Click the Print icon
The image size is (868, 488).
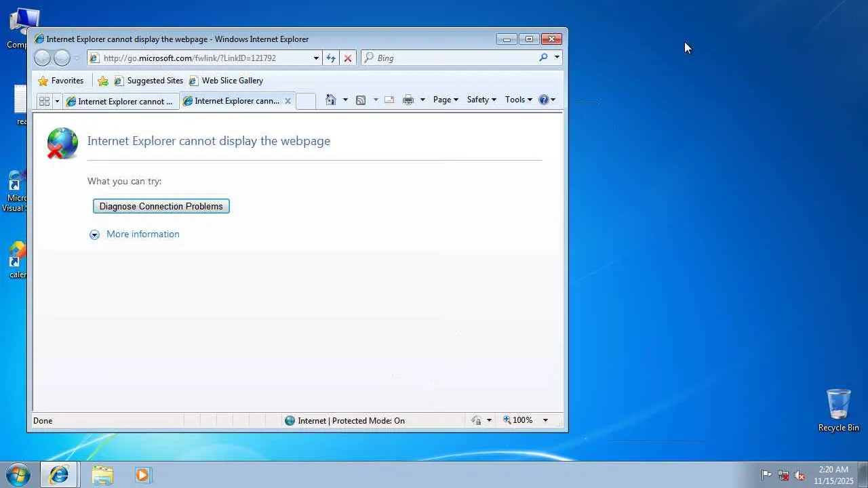tap(408, 100)
